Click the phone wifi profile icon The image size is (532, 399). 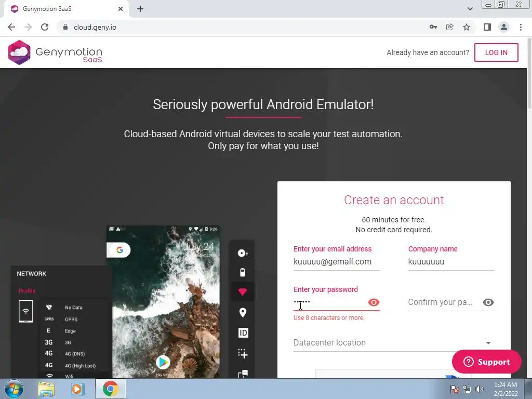pyautogui.click(x=26, y=311)
